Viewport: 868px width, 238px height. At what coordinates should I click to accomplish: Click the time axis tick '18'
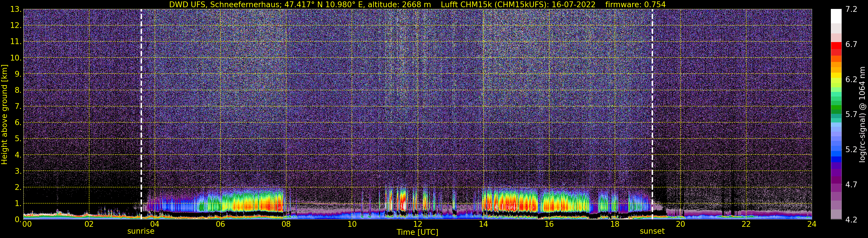(614, 224)
